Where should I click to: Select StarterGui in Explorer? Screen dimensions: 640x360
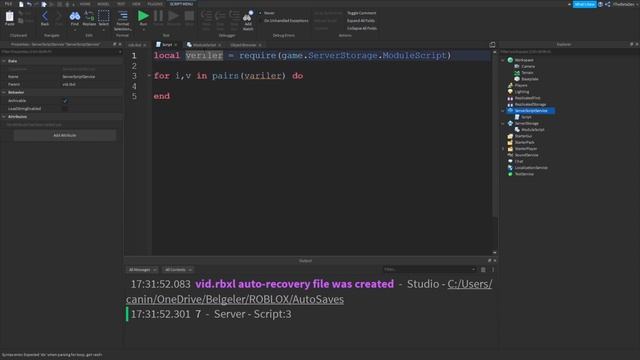coord(523,136)
